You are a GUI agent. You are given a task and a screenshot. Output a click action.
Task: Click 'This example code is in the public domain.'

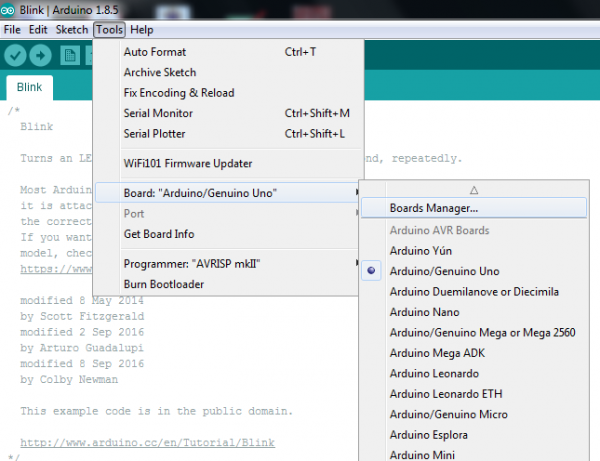pos(157,411)
